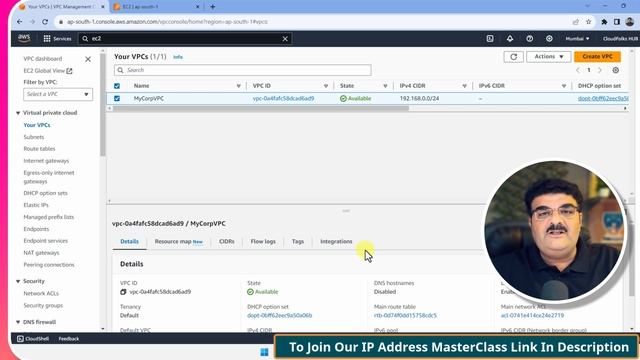Screen dimensions: 640x360
Task: Open the main network ACL link
Action: tap(532, 316)
